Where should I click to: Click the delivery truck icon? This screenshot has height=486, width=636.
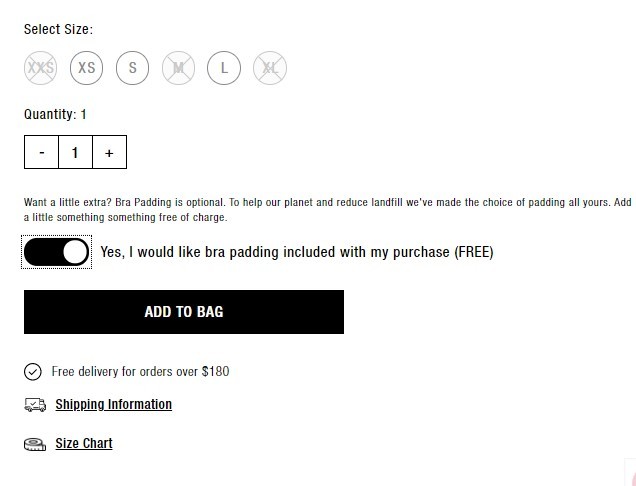[35, 404]
